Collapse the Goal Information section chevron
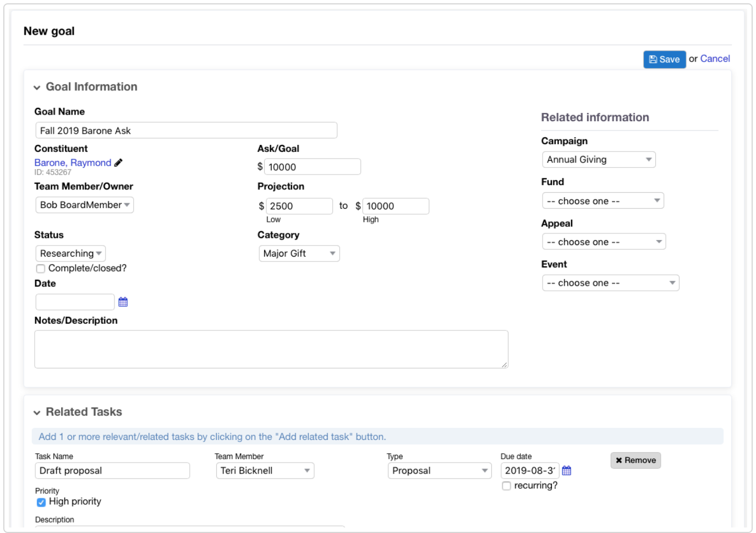 coord(37,88)
